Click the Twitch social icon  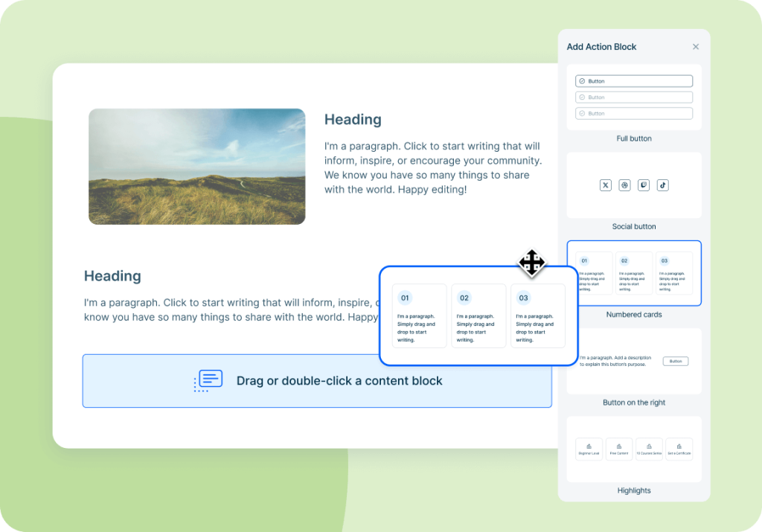click(644, 185)
